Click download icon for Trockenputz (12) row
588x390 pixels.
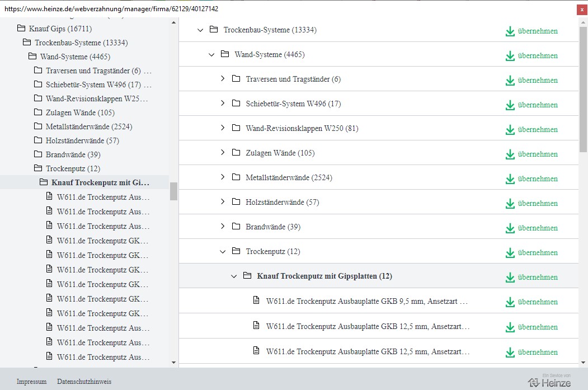pyautogui.click(x=510, y=253)
